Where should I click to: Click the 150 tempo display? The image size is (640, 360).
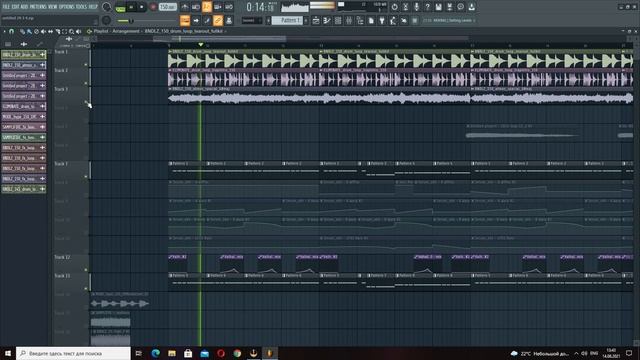click(168, 7)
